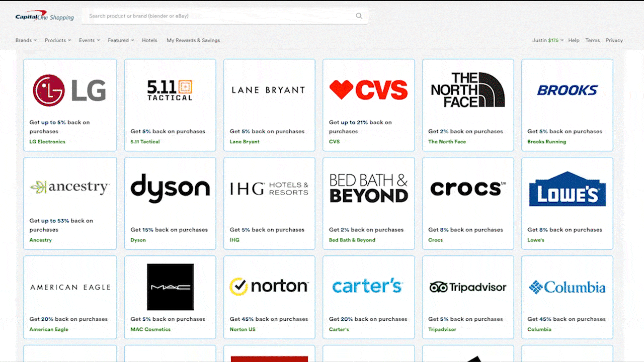The width and height of the screenshot is (644, 362).
Task: Click the Help link
Action: pyautogui.click(x=574, y=40)
